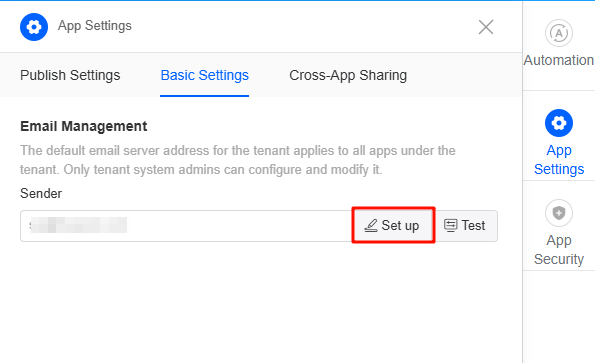Viewport: 595px width, 363px height.
Task: Click the App Security text label
Action: click(x=559, y=250)
